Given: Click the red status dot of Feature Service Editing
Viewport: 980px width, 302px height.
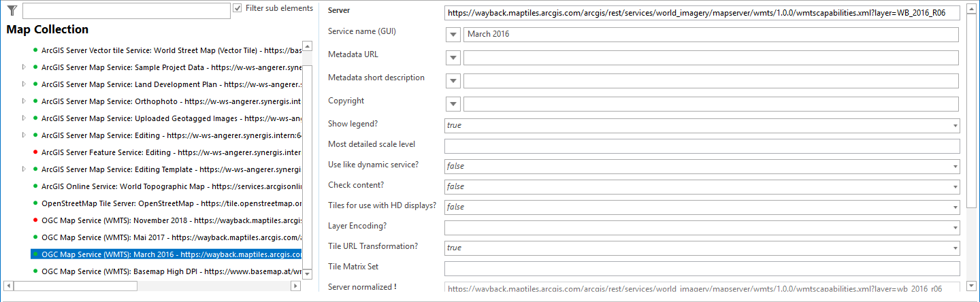Looking at the screenshot, I should point(35,152).
